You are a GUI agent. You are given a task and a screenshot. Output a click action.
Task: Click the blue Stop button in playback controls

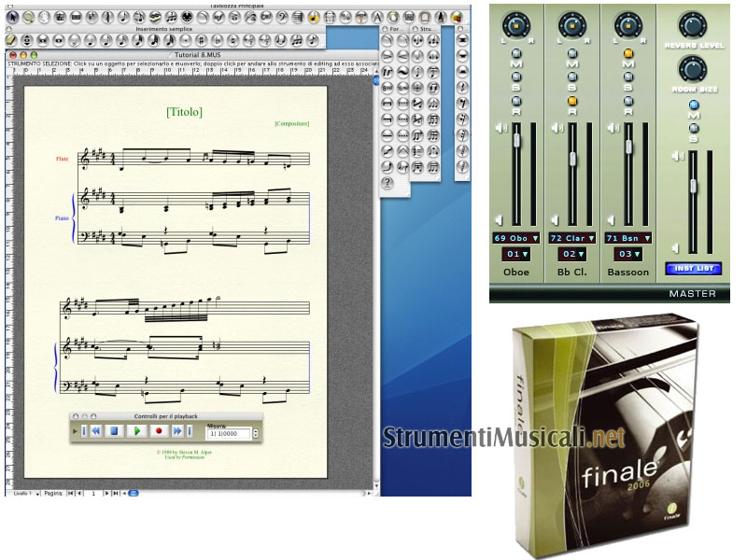click(113, 431)
